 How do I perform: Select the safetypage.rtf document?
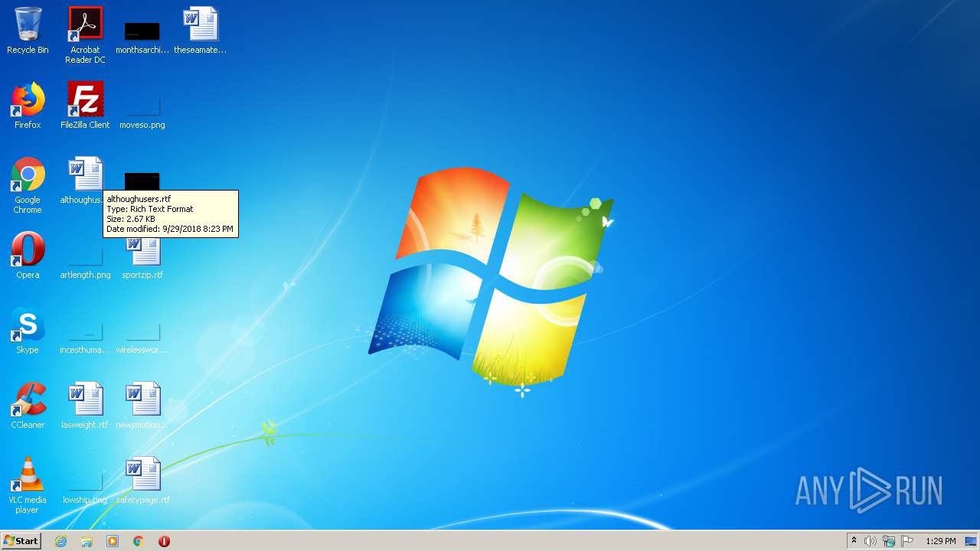(142, 481)
